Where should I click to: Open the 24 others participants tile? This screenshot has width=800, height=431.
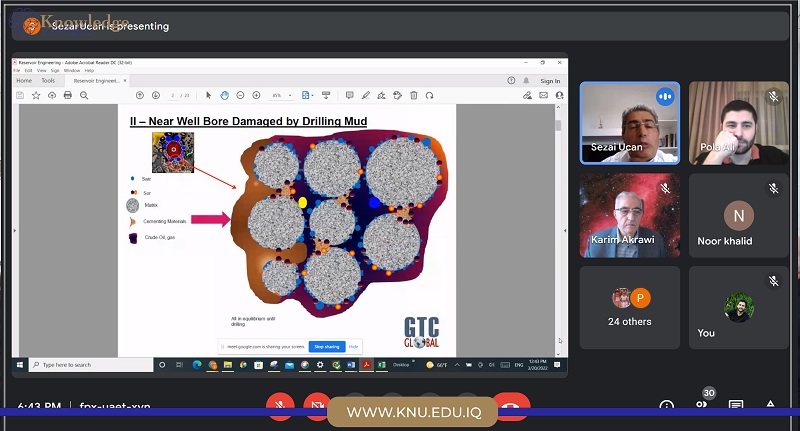coord(630,308)
